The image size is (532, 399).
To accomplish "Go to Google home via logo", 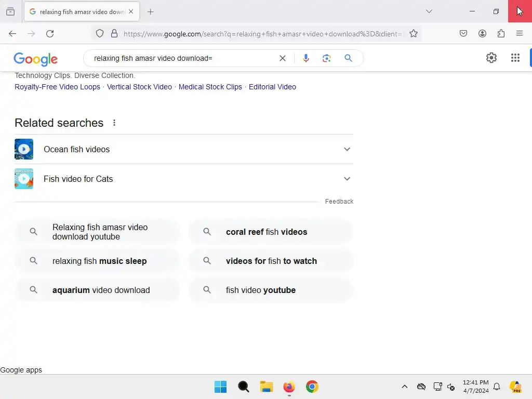I will point(36,59).
